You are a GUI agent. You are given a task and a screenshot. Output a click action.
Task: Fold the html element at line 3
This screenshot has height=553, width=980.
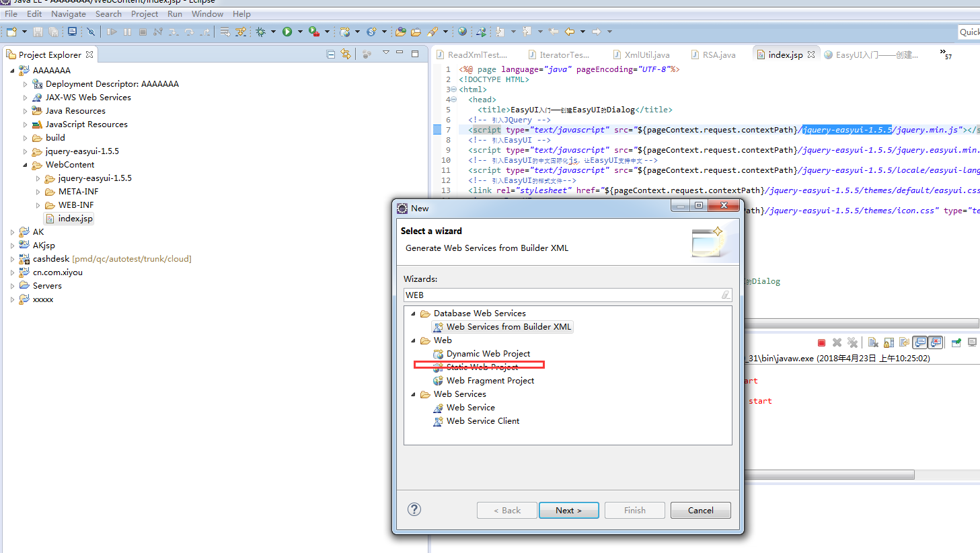point(454,89)
